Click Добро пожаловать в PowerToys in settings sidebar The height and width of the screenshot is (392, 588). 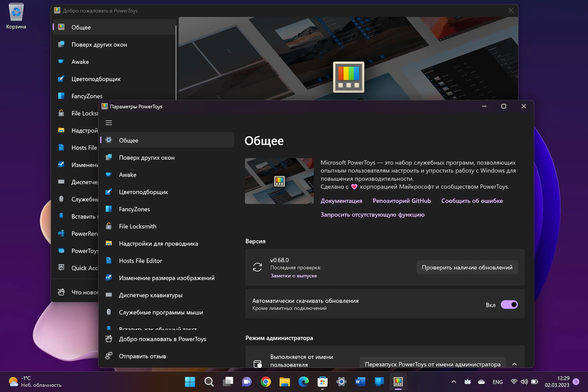coord(167,339)
